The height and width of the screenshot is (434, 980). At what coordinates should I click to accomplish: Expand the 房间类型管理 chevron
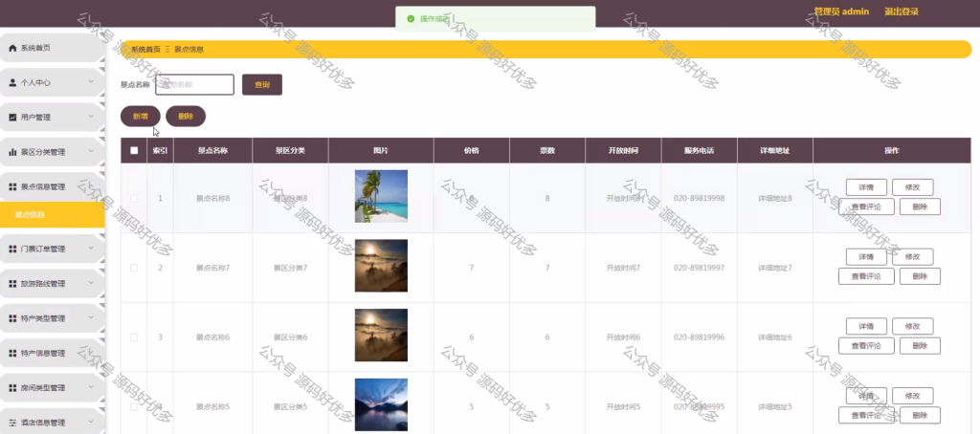pos(91,387)
